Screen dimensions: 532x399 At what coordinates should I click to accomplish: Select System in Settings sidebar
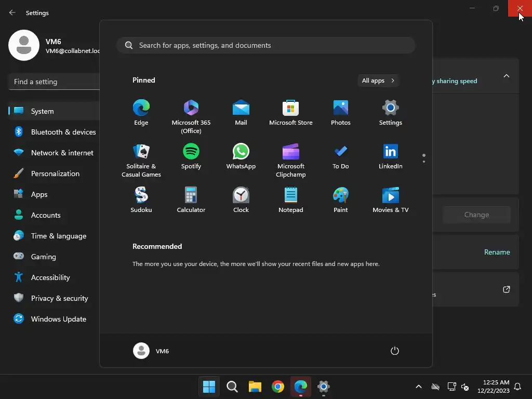click(54, 111)
